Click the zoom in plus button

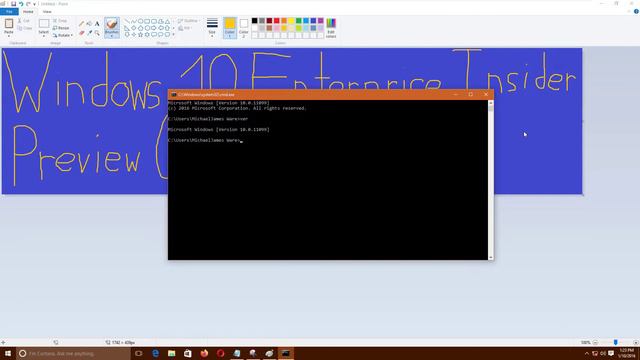pos(636,342)
